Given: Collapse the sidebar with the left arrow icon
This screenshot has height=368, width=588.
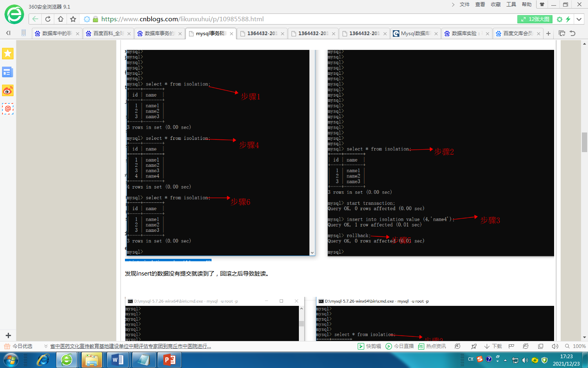Looking at the screenshot, I should (8, 33).
